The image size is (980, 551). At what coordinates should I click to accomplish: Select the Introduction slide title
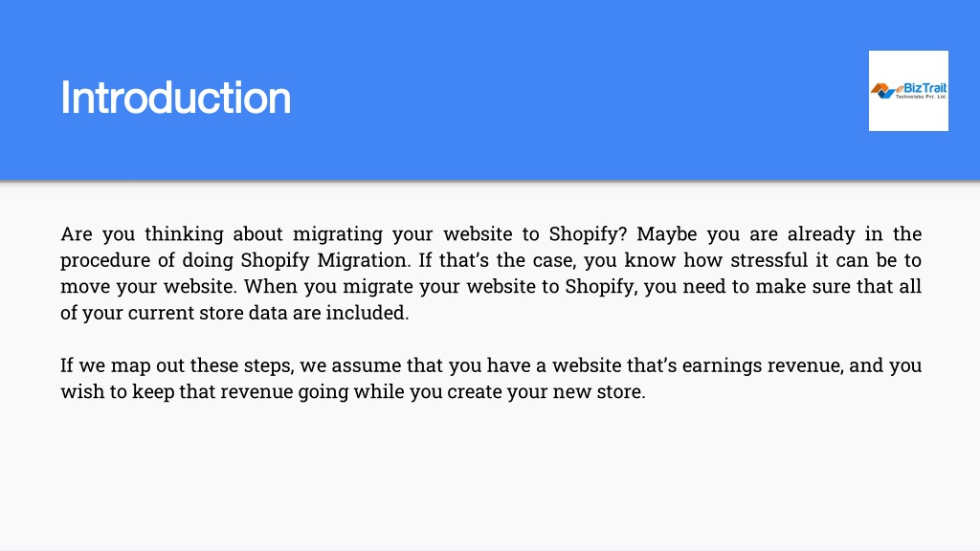click(x=176, y=98)
